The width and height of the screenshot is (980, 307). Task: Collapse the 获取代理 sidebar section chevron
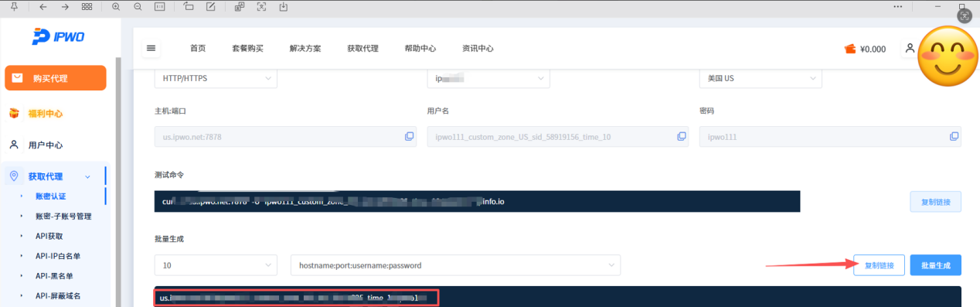[87, 177]
